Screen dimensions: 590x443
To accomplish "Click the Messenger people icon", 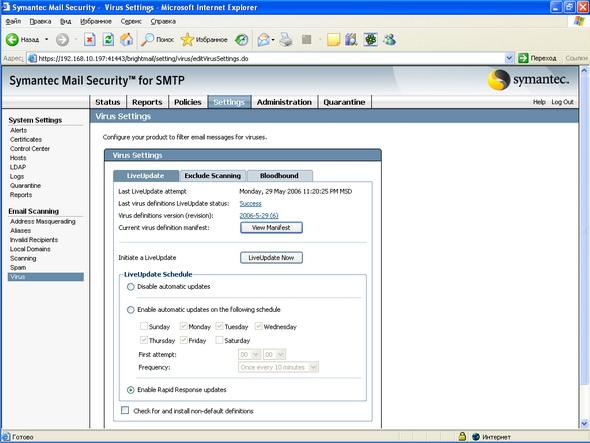I will click(x=389, y=40).
